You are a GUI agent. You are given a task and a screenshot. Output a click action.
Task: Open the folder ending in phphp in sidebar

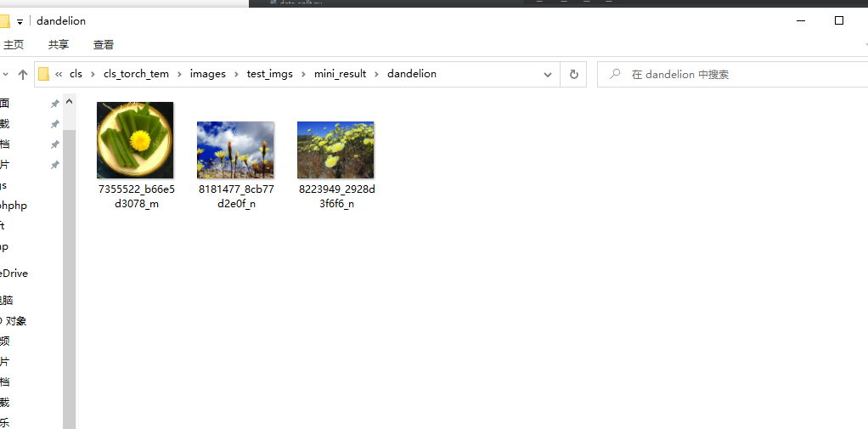pyautogui.click(x=14, y=206)
